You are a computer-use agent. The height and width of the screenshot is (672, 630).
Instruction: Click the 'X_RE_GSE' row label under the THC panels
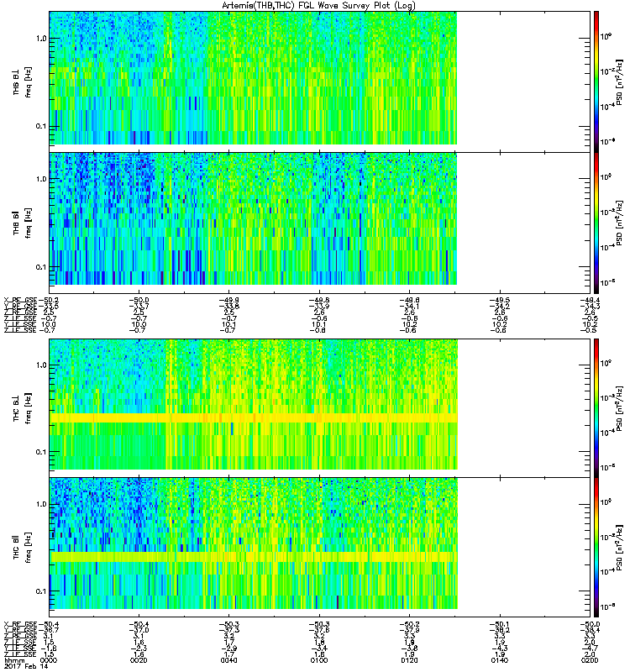click(x=20, y=624)
